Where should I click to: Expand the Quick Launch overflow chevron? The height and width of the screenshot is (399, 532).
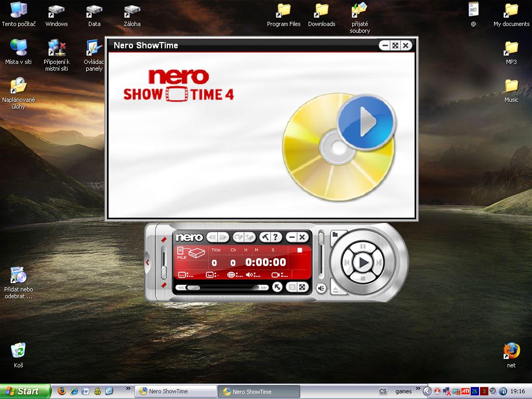(128, 389)
